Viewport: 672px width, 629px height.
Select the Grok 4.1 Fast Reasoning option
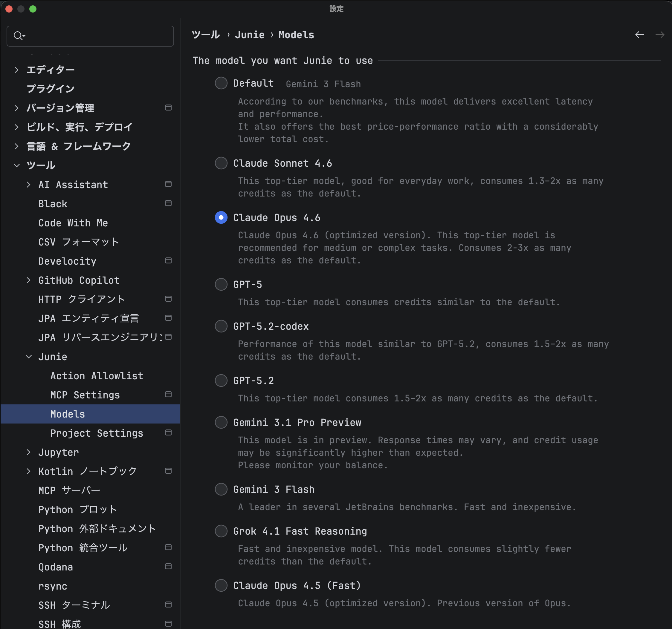point(221,531)
